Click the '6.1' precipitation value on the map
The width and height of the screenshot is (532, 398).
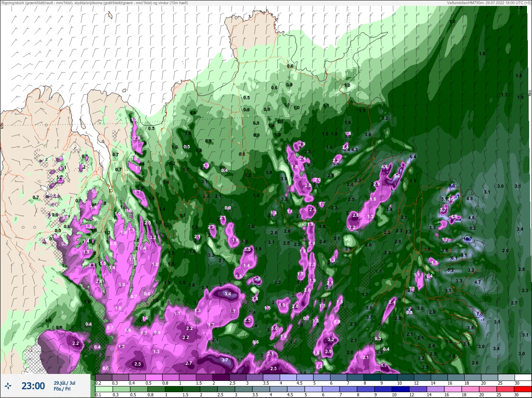(x=454, y=258)
